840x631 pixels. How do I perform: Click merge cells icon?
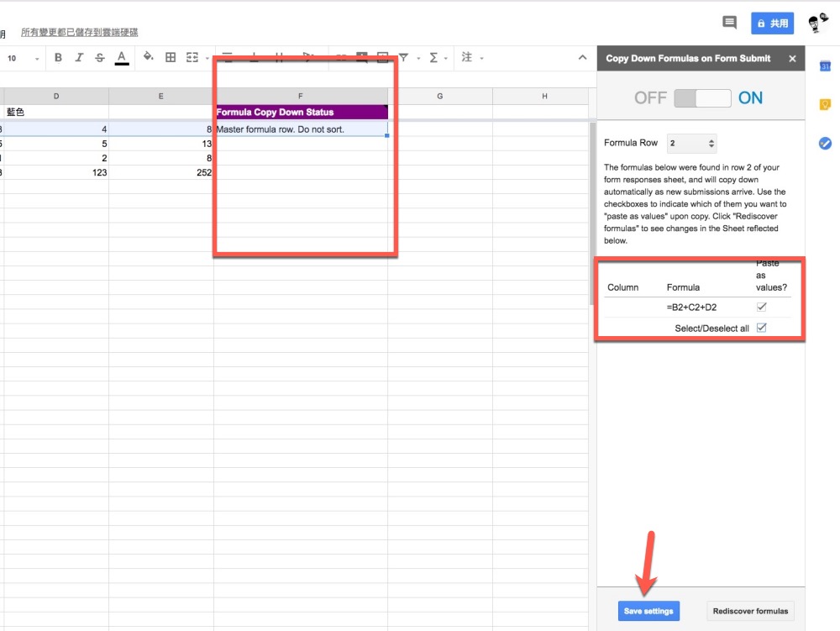tap(192, 57)
